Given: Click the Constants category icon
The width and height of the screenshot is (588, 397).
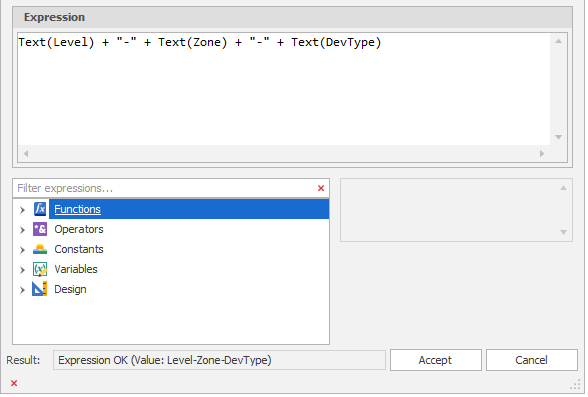Looking at the screenshot, I should (40, 250).
